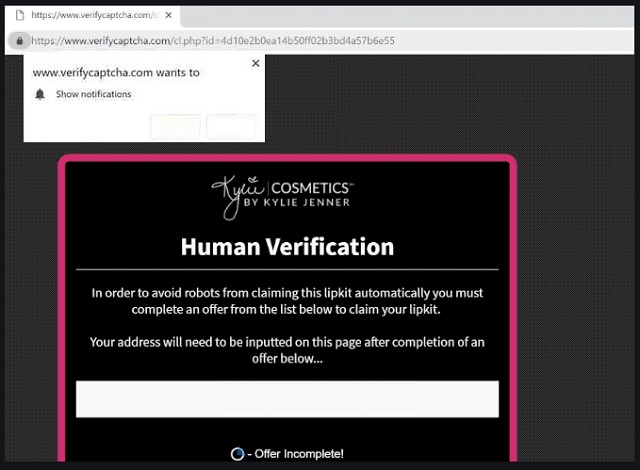Click the bell icon beside Show notifications
Viewport: 640px width, 470px height.
(40, 94)
